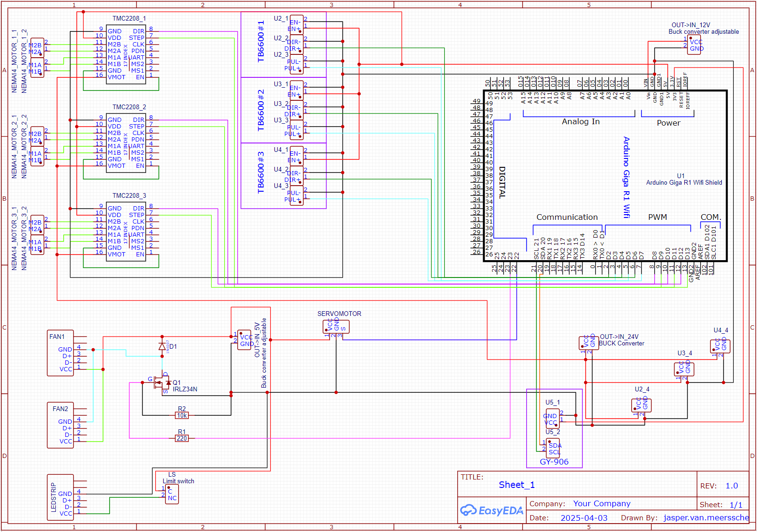Viewport: 757px width, 532px height.
Task: Click the Drawn By name jasper.van.meerssche
Action: (706, 517)
